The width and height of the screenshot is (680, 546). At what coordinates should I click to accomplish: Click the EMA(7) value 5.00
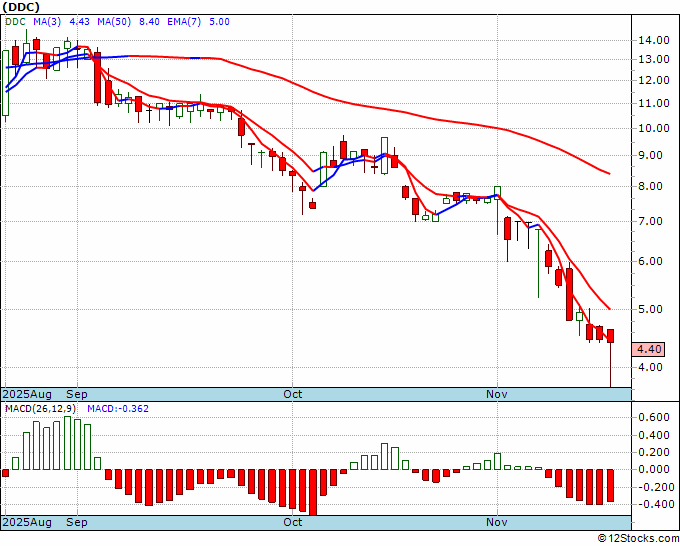(219, 22)
